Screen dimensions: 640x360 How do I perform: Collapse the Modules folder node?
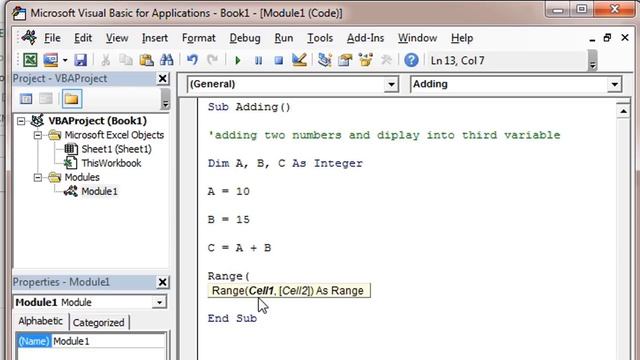click(x=38, y=178)
